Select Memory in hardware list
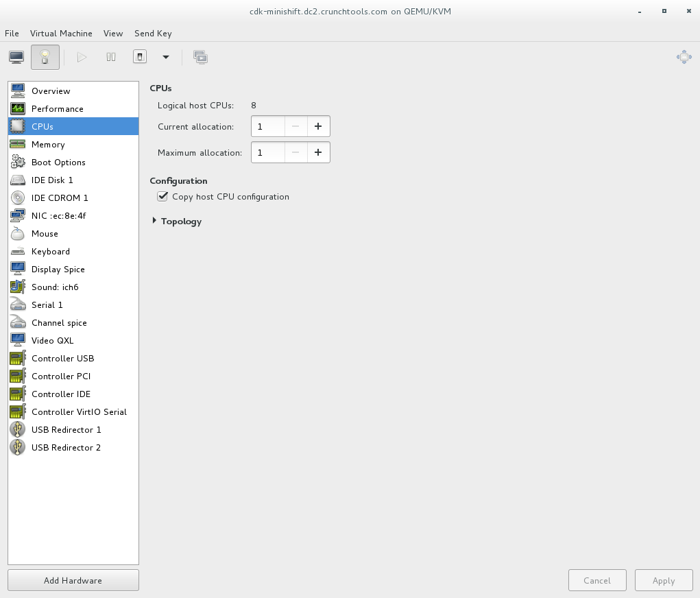This screenshot has width=700, height=598. (x=48, y=145)
